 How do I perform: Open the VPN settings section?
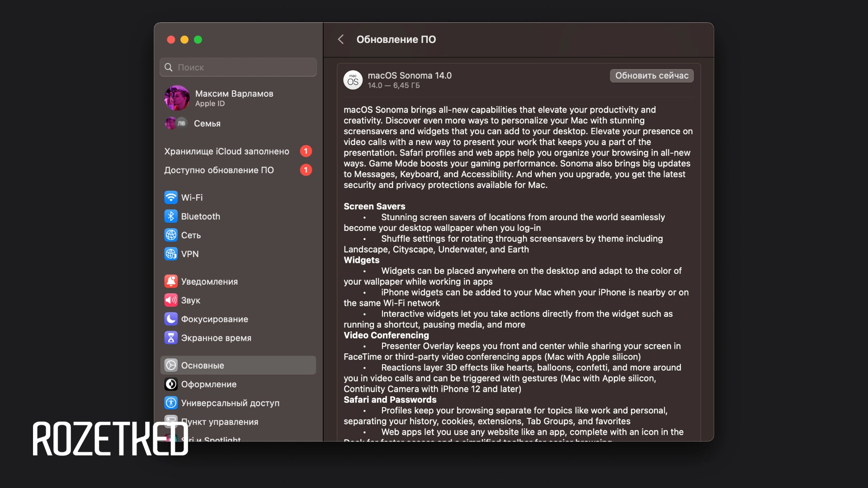click(x=189, y=254)
